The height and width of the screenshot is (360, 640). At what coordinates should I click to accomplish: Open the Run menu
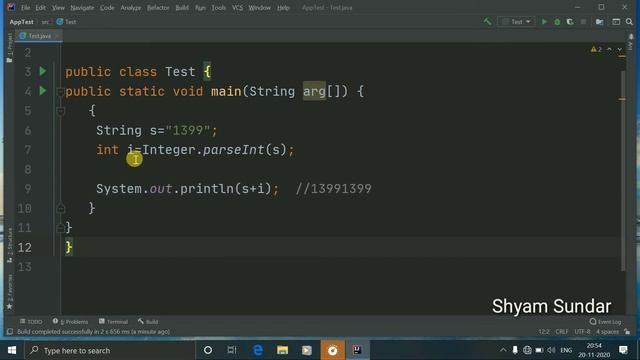coord(200,7)
